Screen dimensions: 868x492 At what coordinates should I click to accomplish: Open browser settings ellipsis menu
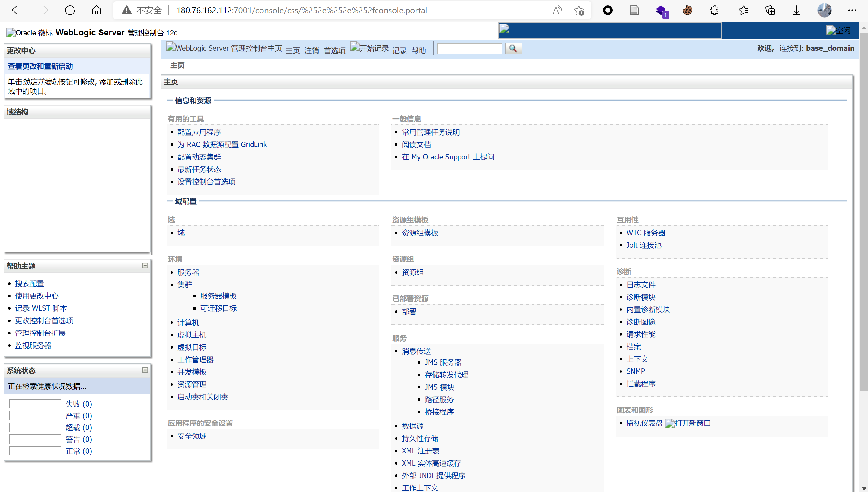coord(852,11)
